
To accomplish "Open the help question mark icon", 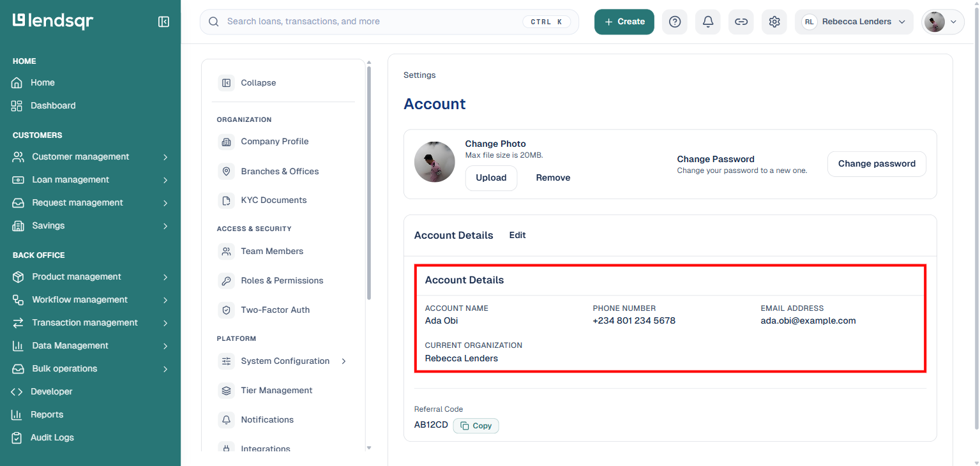I will tap(675, 22).
